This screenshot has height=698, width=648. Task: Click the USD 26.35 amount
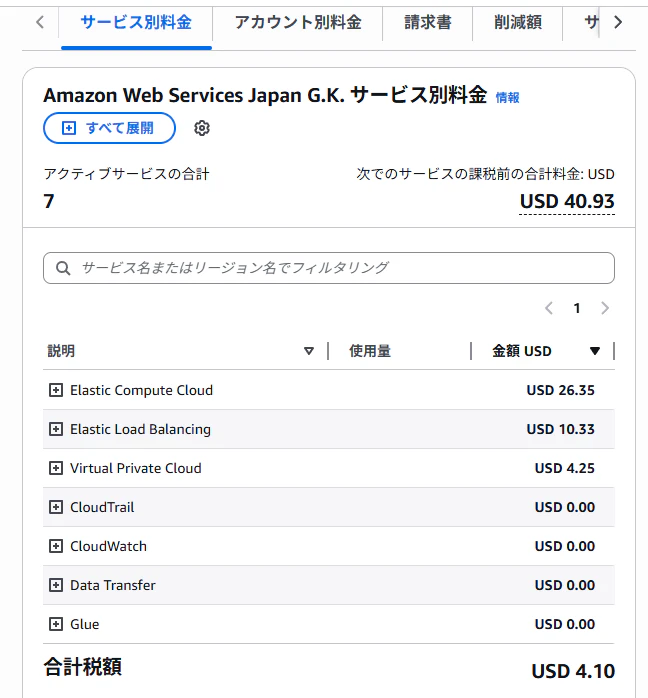point(560,390)
